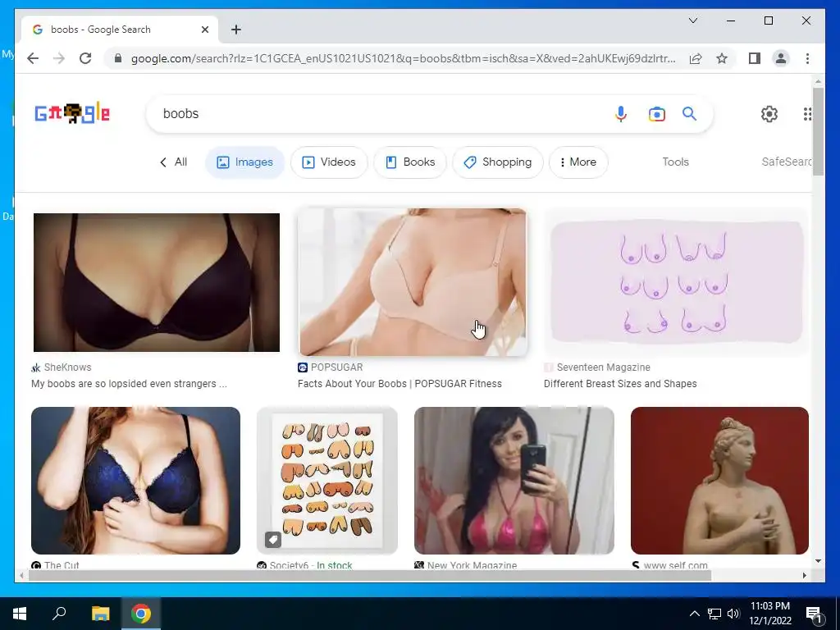840x630 pixels.
Task: Open Windows Start menu
Action: coord(20,614)
